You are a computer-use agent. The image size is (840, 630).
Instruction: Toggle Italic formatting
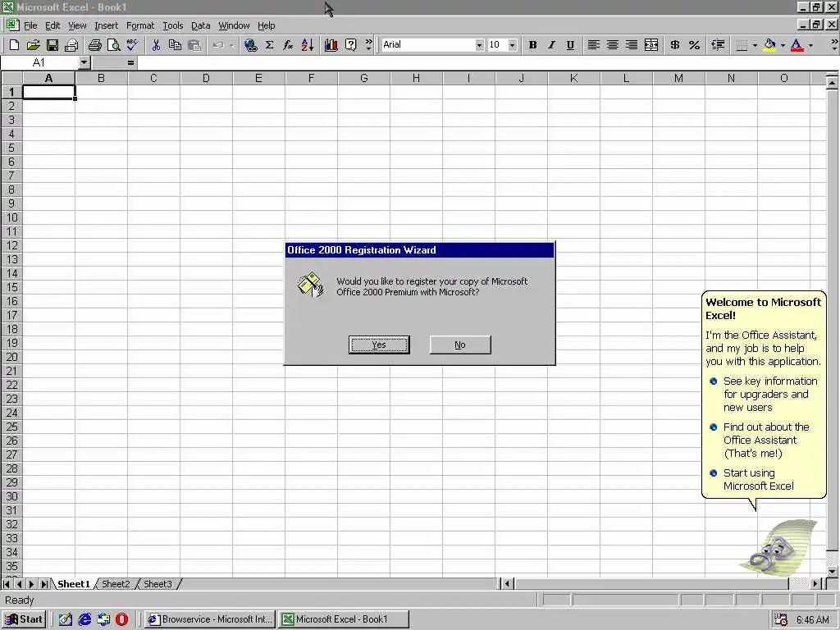click(x=551, y=46)
